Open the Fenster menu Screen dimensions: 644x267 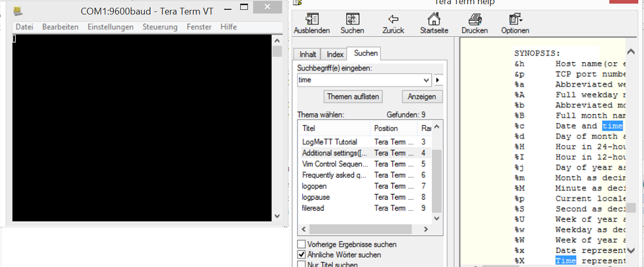(199, 26)
